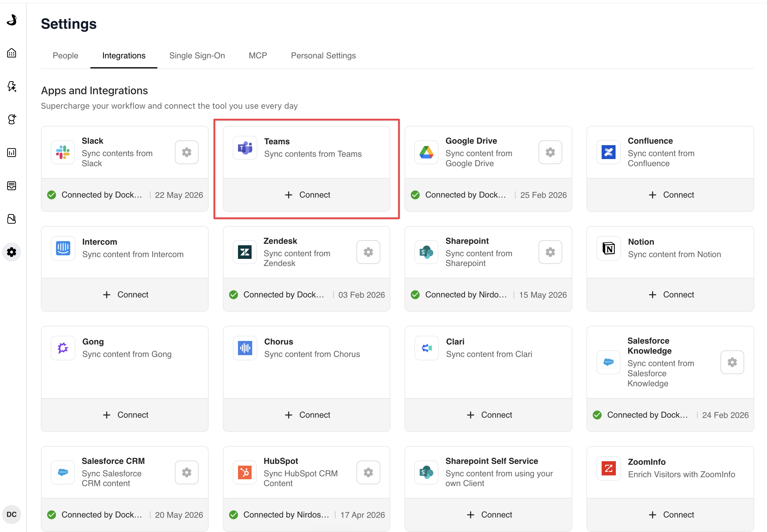Viewport: 767px width, 532px height.
Task: Click the Intercom logo icon
Action: click(x=63, y=248)
